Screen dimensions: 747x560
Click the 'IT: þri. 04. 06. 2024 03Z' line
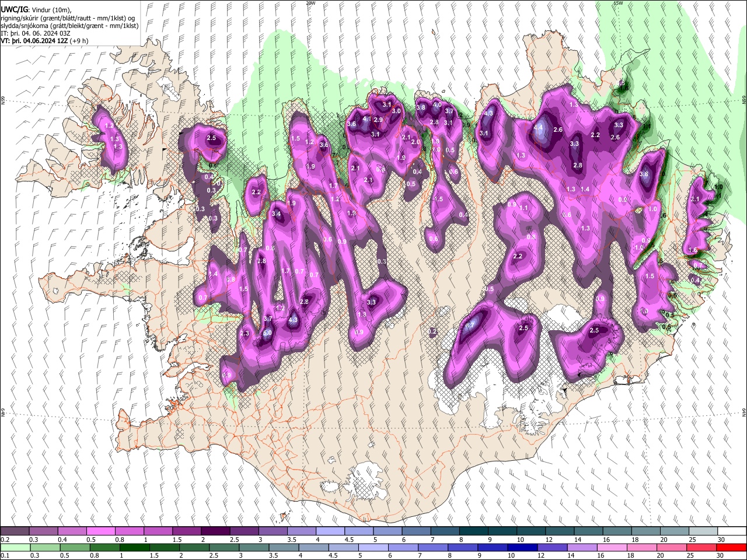point(37,33)
